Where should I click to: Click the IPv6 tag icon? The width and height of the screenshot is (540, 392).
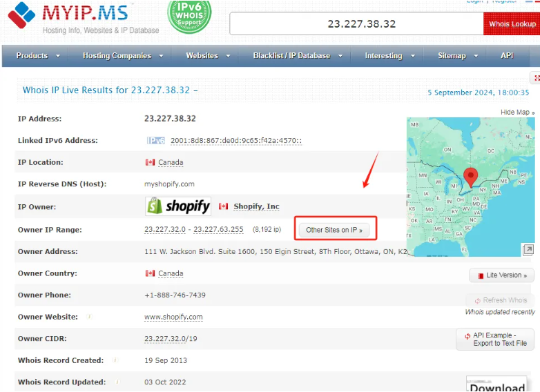click(x=155, y=140)
